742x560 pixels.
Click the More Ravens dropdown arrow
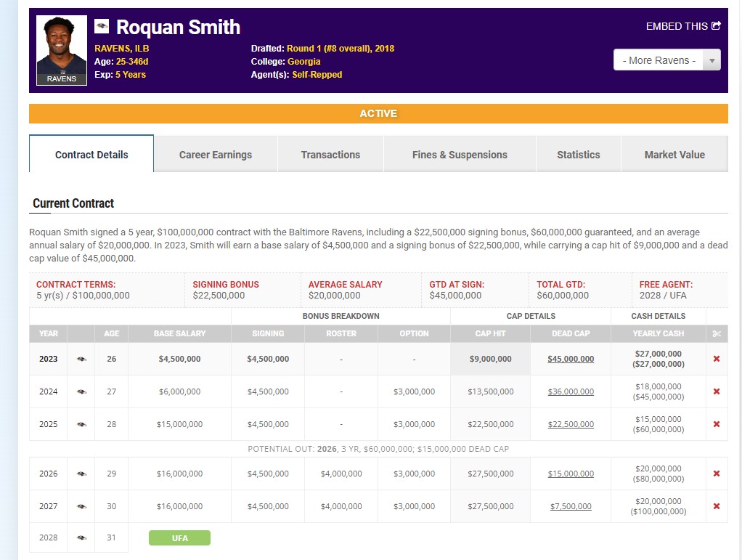pos(712,60)
